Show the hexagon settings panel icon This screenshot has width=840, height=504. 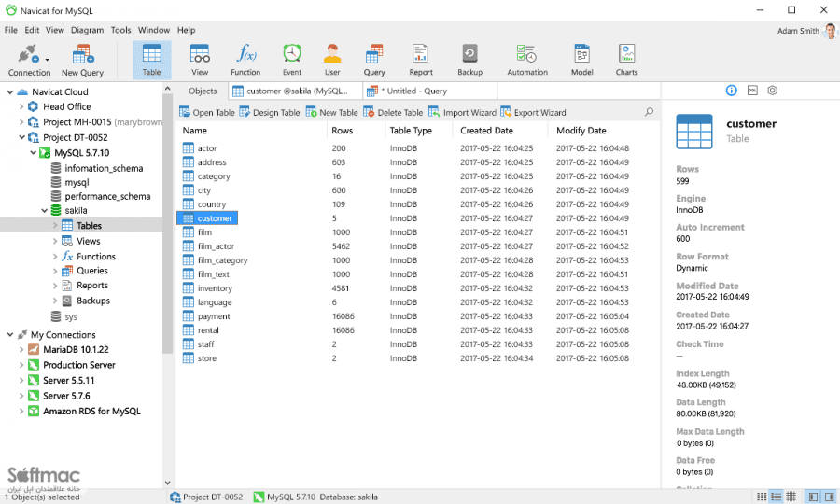point(772,91)
